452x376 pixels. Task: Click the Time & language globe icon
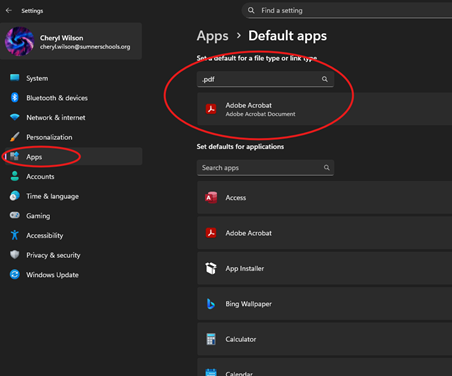click(x=15, y=196)
